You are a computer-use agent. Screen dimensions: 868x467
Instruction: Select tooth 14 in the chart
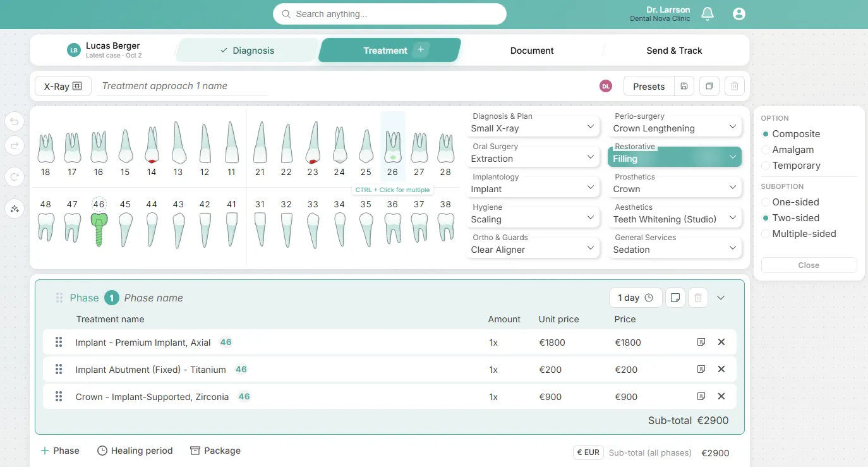click(x=152, y=150)
